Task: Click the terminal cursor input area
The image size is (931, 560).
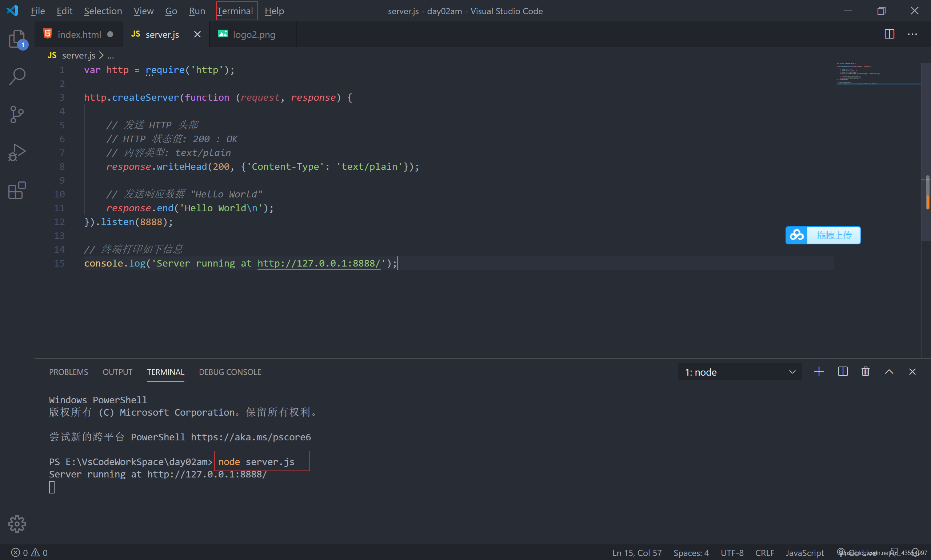Action: pos(52,487)
